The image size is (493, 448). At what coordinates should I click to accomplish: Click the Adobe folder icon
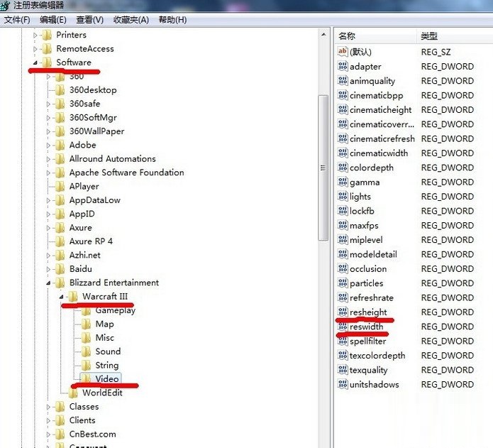point(60,145)
